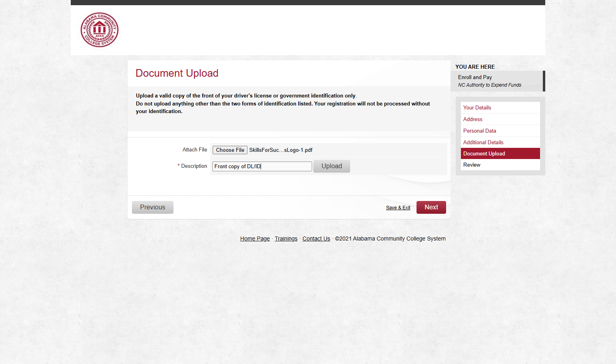Screen dimensions: 616x364
Task: Click the Document Upload page heading
Action: pos(177,73)
